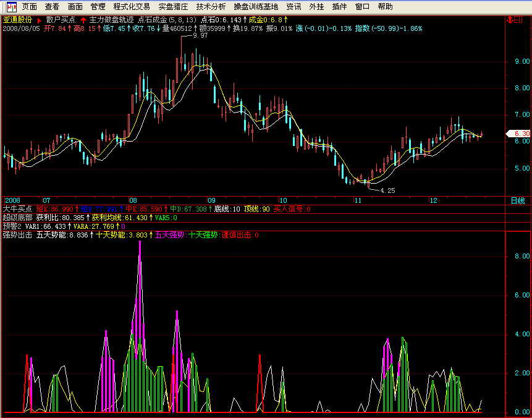The height and width of the screenshot is (418, 532).
Task: Click the red icon at top-right corner
Action: click(x=513, y=20)
